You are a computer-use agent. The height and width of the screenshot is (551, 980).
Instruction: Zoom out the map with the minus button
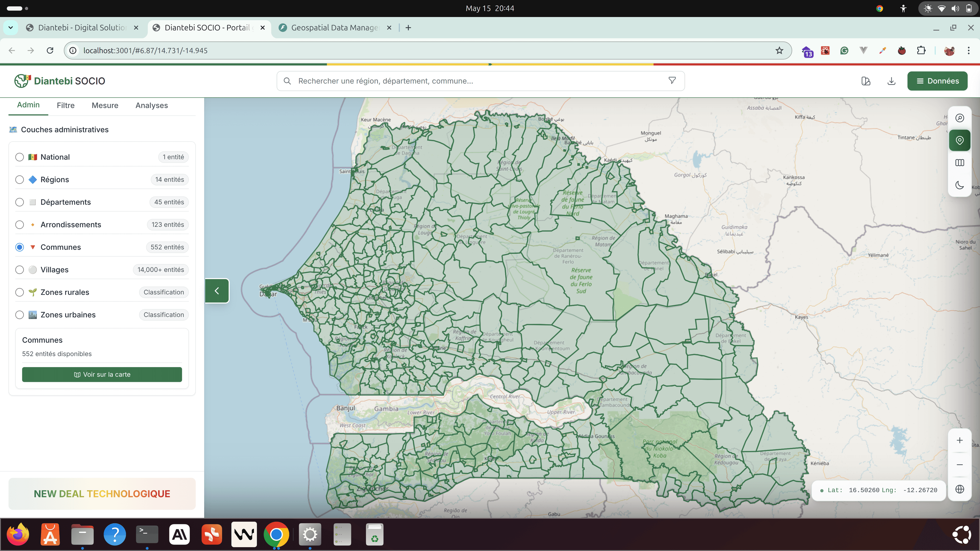point(960,465)
